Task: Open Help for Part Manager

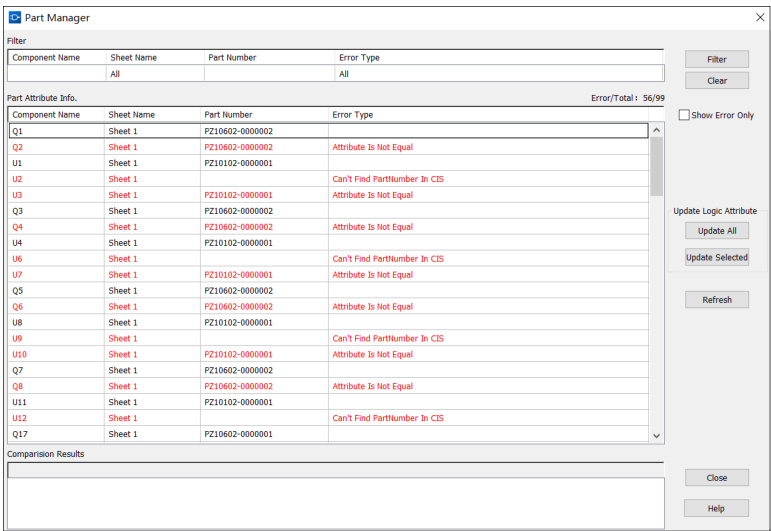Action: (716, 508)
